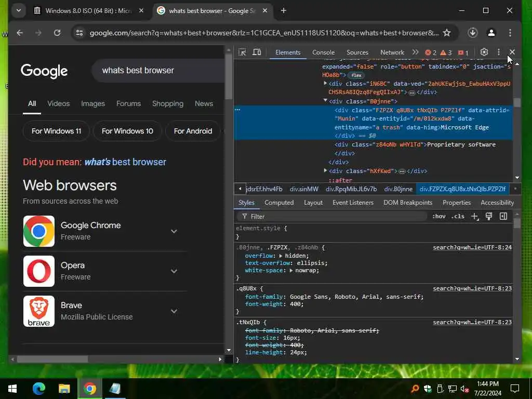Screen dimensions: 532x399
Task: Expand the div class iN6BC node
Action: [325, 83]
